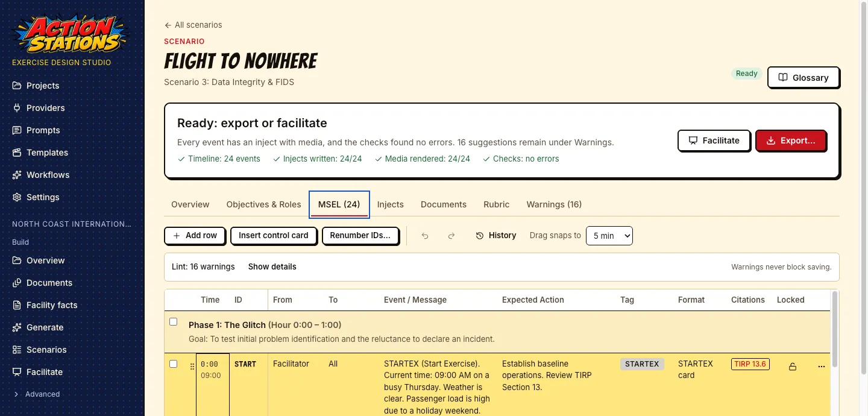
Task: Show details of lint warnings
Action: 272,266
